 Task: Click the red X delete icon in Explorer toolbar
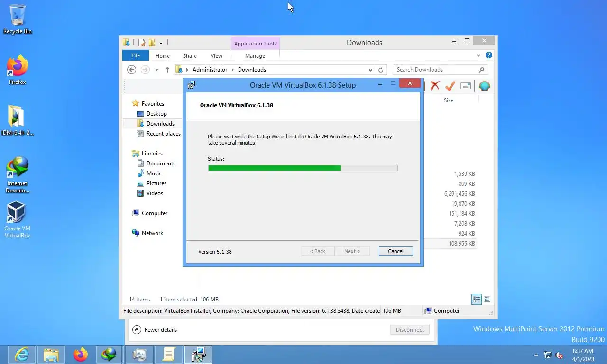coord(435,86)
